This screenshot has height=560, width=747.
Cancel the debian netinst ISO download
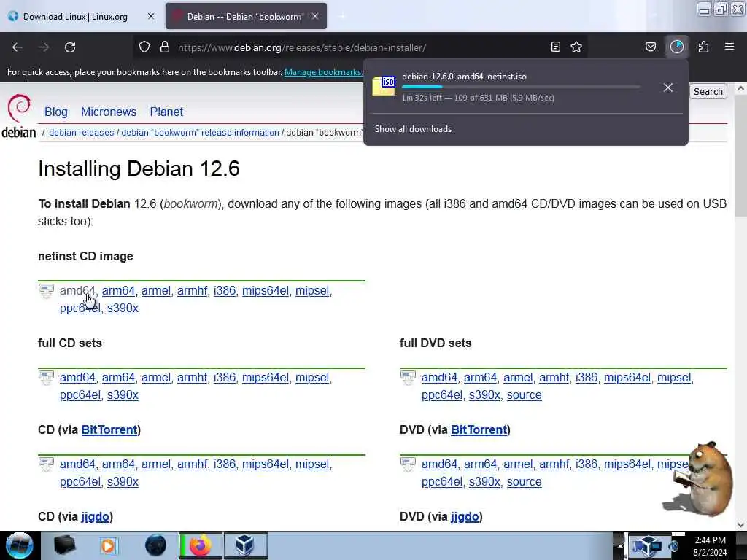click(x=668, y=87)
